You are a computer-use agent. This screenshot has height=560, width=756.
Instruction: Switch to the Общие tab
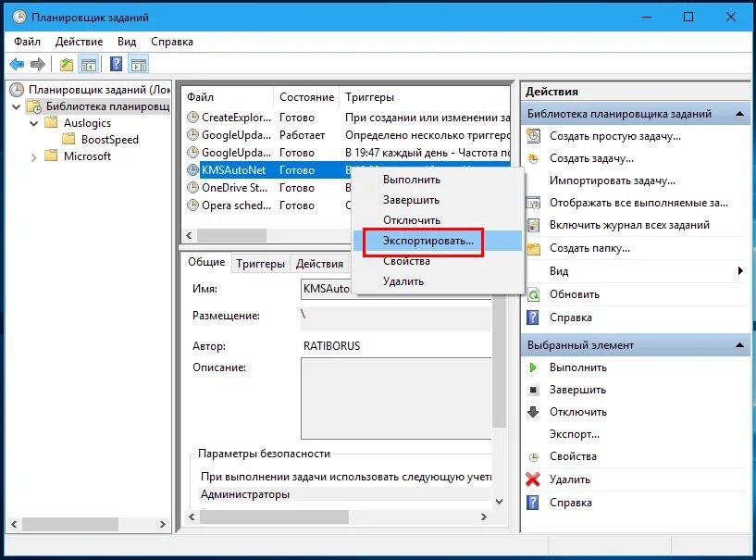pyautogui.click(x=206, y=262)
